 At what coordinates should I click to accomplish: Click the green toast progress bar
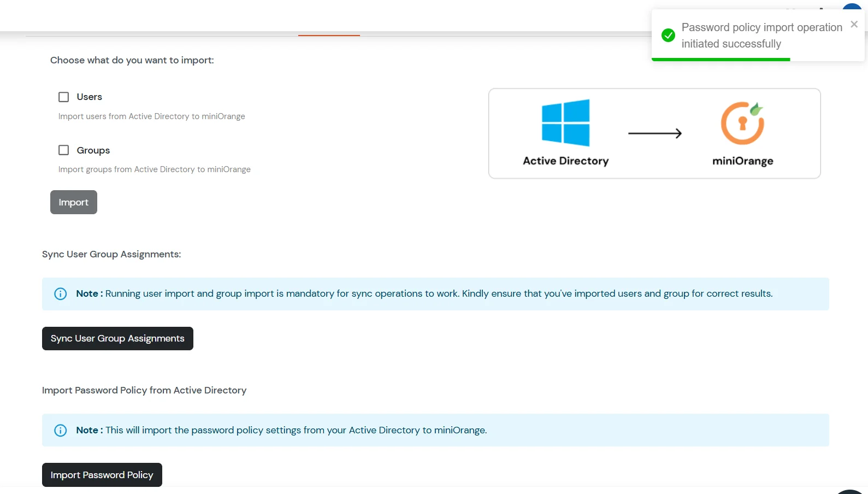click(721, 59)
